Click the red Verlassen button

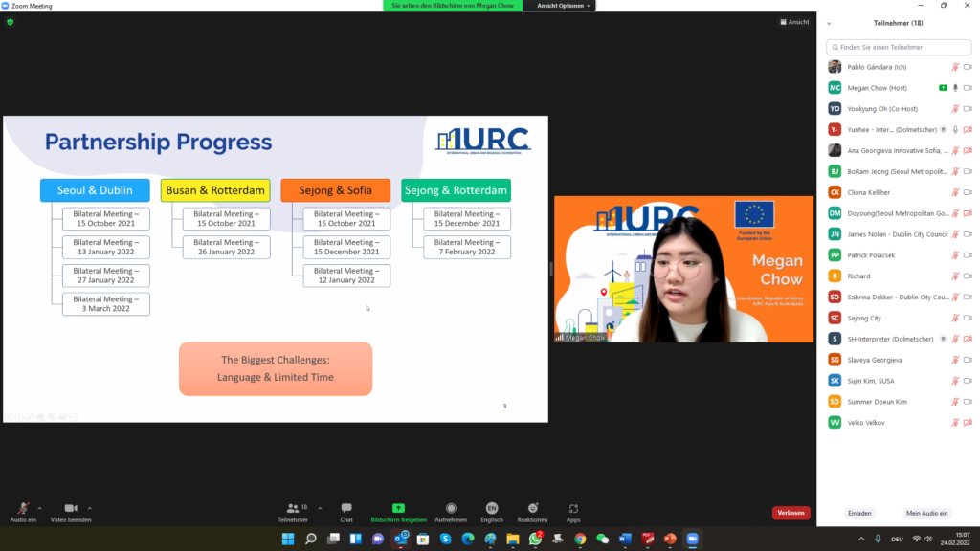point(791,513)
